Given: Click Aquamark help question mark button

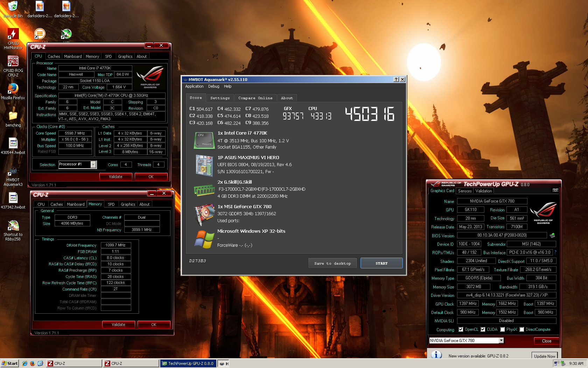Looking at the screenshot, I should tap(396, 80).
